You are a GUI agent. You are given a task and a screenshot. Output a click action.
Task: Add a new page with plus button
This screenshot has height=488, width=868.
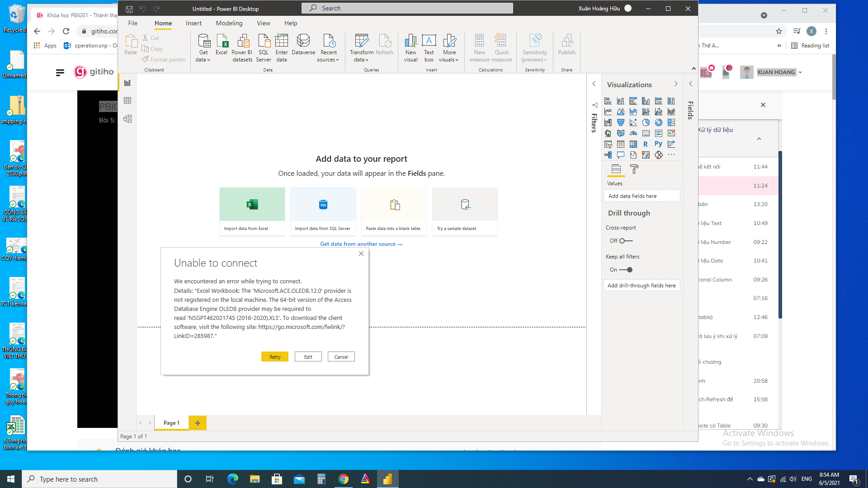tap(198, 423)
